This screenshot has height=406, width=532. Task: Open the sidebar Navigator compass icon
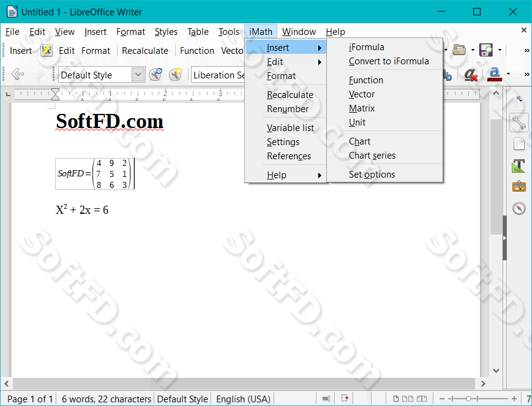(x=519, y=208)
